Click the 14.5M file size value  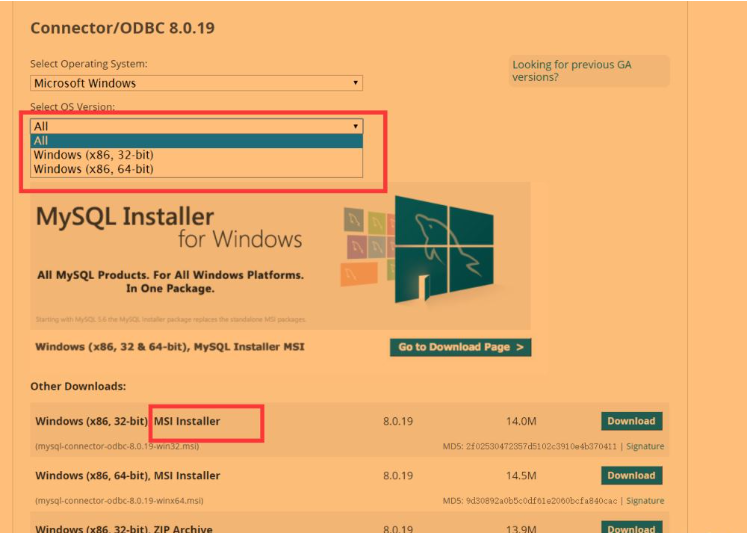tap(521, 476)
